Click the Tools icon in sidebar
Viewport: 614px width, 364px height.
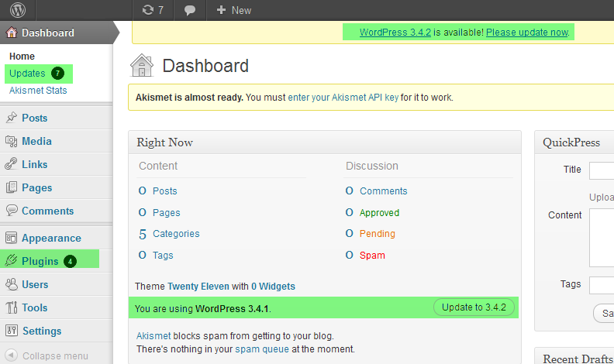tap(12, 307)
